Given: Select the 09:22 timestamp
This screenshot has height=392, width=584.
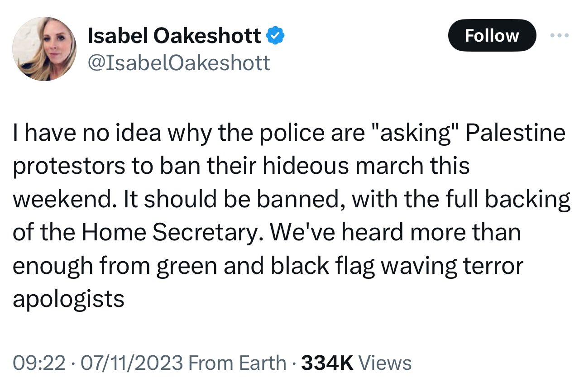Looking at the screenshot, I should 38,363.
